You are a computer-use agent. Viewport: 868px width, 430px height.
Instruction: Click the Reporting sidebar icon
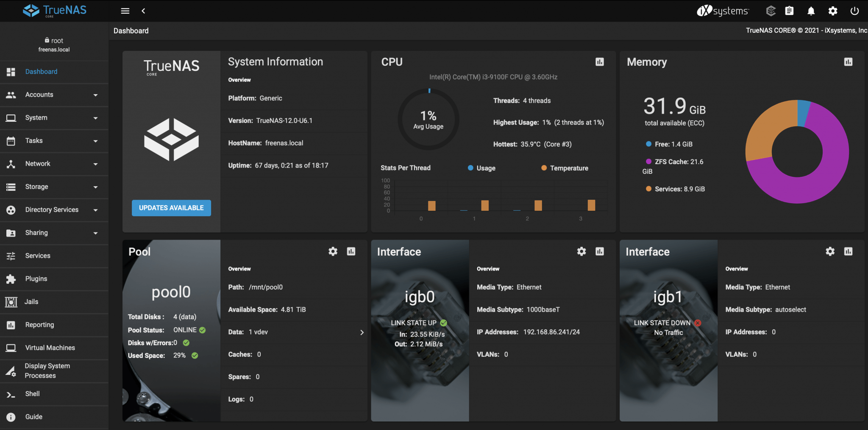point(11,325)
